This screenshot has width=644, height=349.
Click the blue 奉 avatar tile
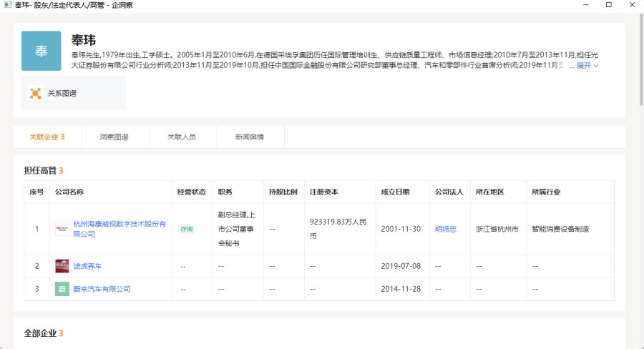(41, 51)
